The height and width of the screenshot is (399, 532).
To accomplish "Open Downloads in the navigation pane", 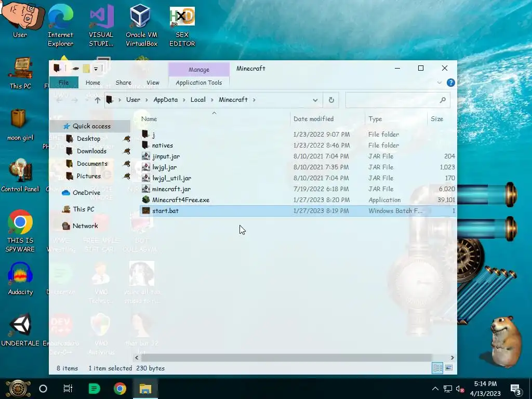I will 91,151.
